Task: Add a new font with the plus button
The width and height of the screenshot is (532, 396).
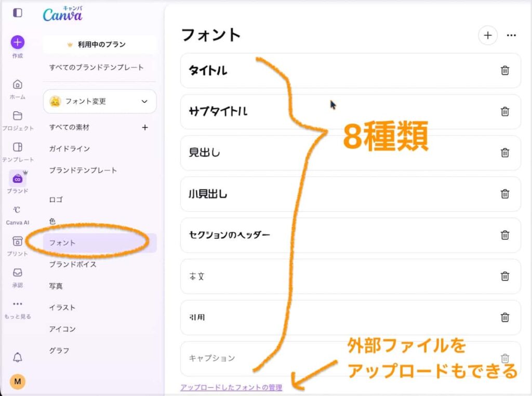Action: (x=487, y=35)
